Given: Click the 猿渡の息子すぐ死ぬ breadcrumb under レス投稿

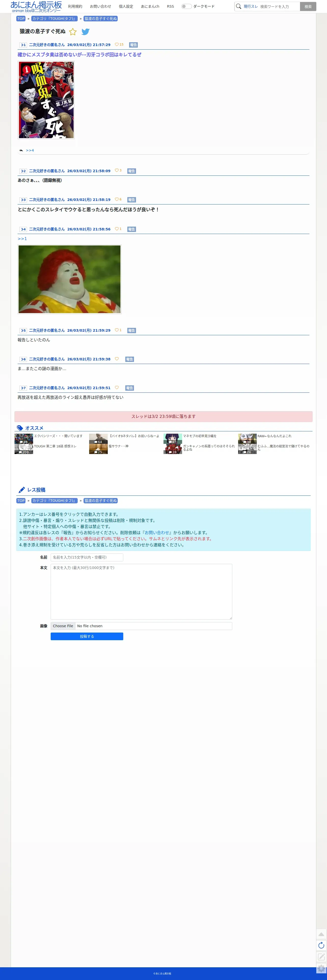Looking at the screenshot, I should [101, 501].
